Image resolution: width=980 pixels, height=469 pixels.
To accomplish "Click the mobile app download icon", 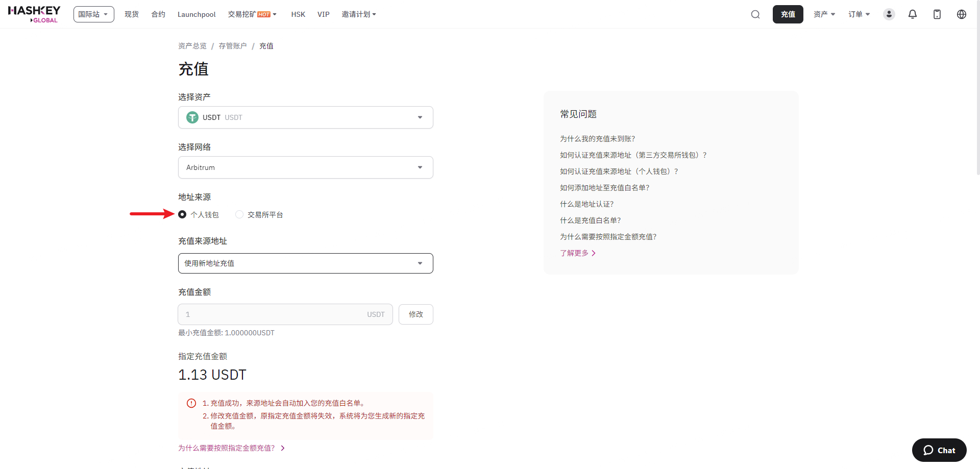I will (937, 14).
